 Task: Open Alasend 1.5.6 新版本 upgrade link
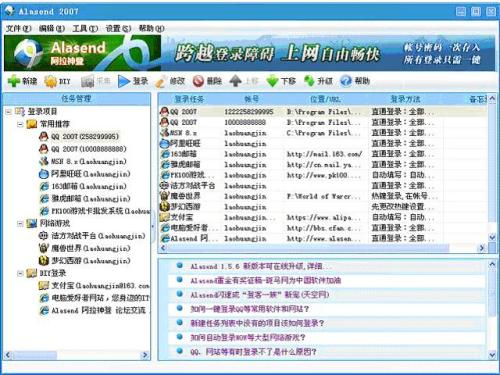[261, 266]
